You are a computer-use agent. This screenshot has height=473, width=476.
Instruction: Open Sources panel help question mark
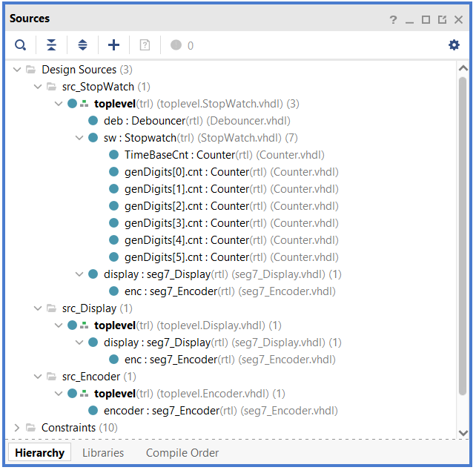(393, 20)
